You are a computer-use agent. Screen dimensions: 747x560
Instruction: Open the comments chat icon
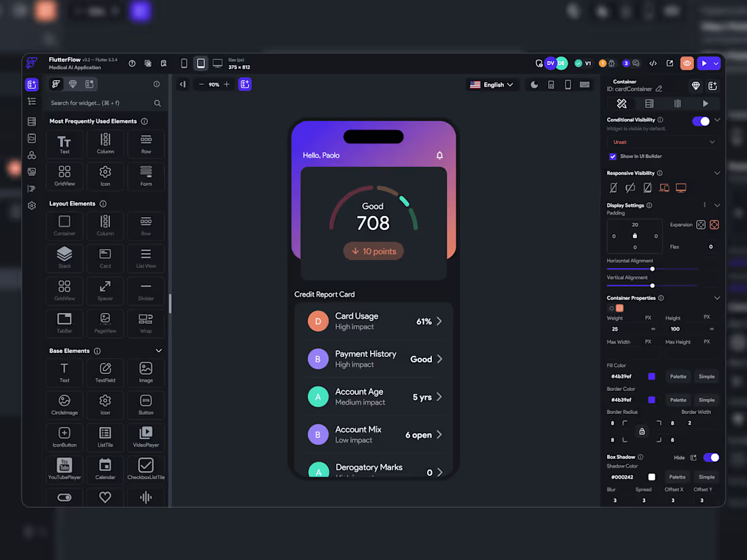click(x=636, y=63)
